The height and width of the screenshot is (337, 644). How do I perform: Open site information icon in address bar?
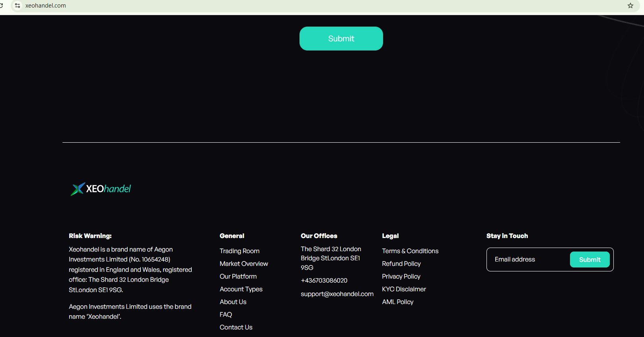[x=18, y=6]
